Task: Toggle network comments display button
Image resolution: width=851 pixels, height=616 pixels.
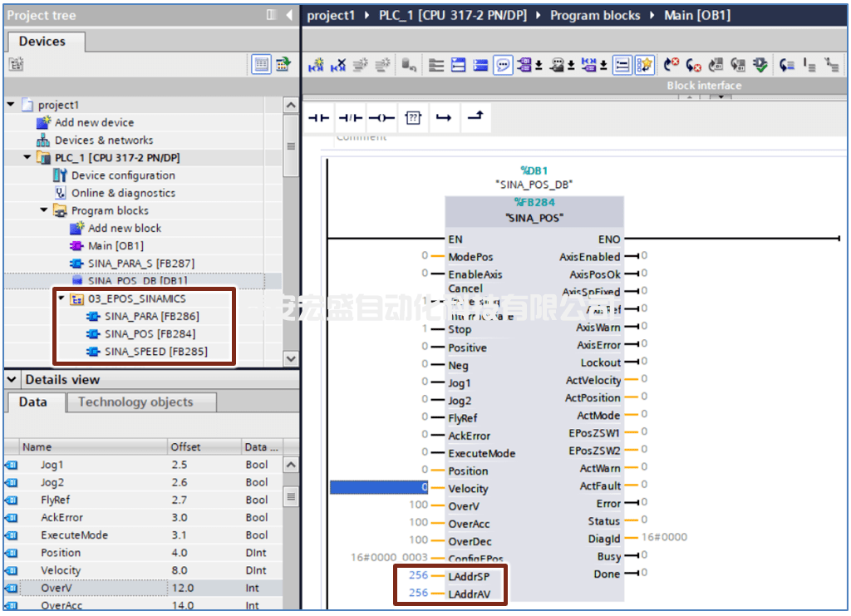Action: pyautogui.click(x=502, y=66)
